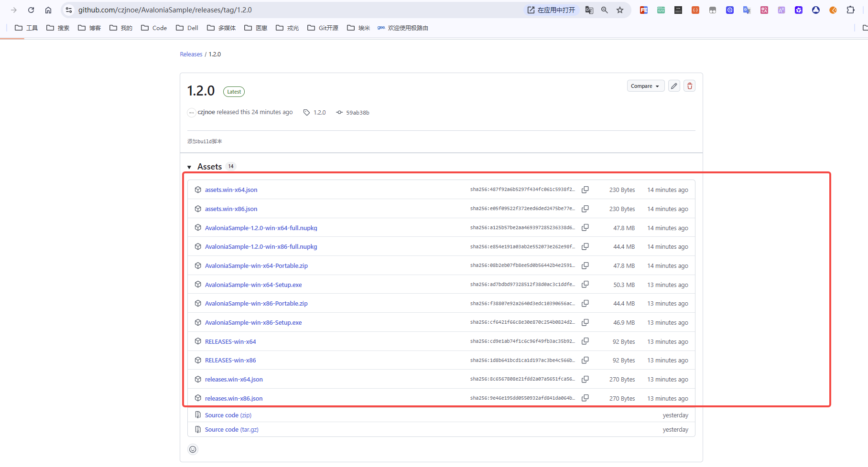The width and height of the screenshot is (868, 467).
Task: Click the czjnoe avatar image
Action: (x=192, y=113)
